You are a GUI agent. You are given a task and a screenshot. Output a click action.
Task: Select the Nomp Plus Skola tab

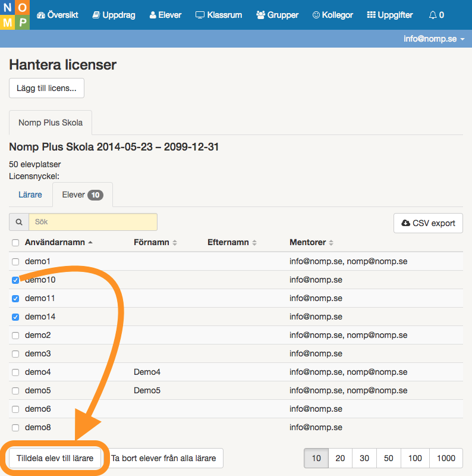pyautogui.click(x=51, y=123)
